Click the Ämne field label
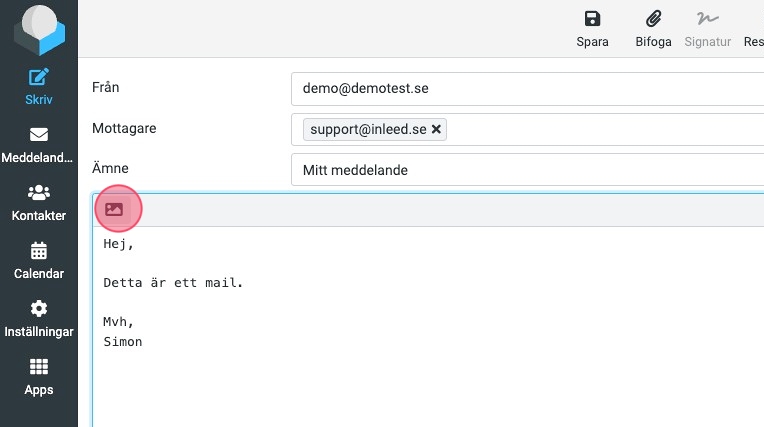The image size is (764, 427). (110, 169)
